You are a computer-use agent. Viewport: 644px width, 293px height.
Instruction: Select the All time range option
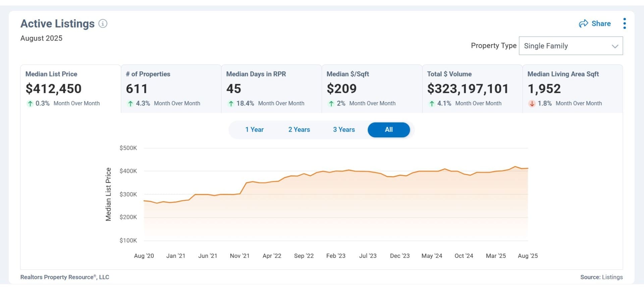[x=388, y=130]
